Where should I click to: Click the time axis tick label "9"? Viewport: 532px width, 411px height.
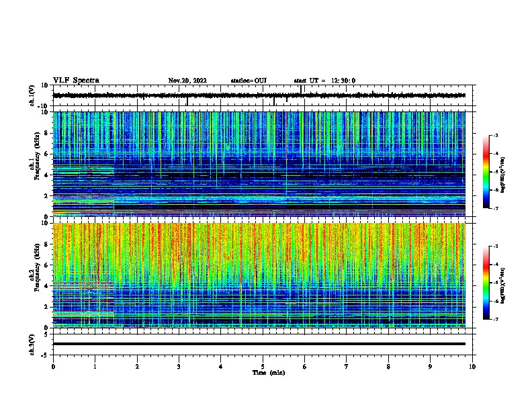(430, 367)
